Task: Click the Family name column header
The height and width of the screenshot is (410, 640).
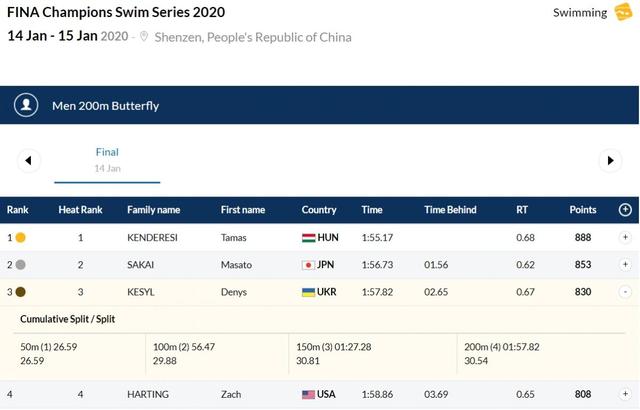Action: coord(153,210)
